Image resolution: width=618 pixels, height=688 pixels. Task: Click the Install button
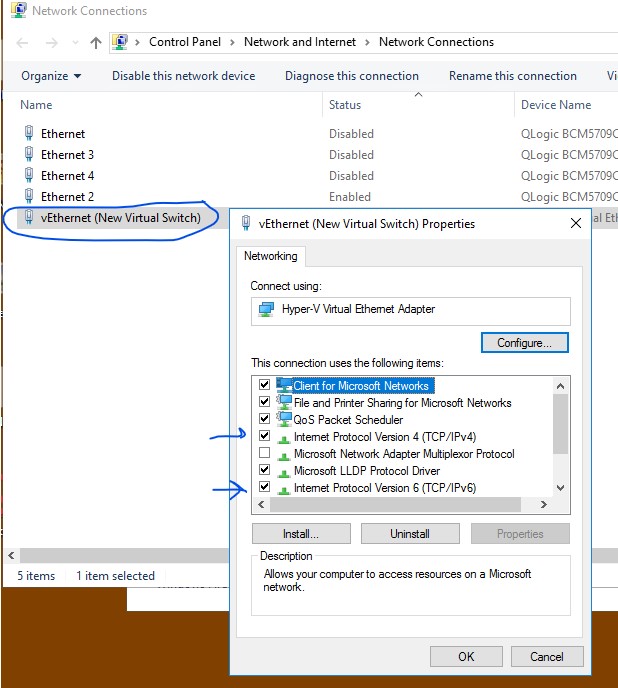[301, 534]
